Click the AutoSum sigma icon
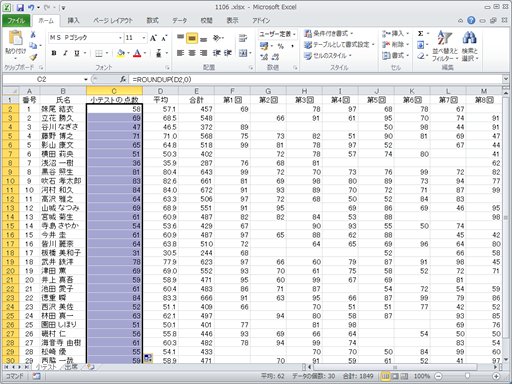 pos(421,34)
